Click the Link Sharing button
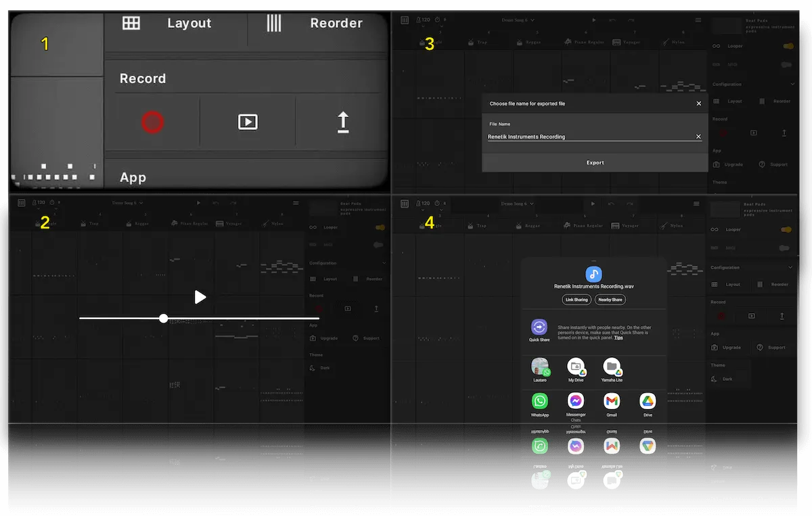This screenshot has width=812, height=516. 577,300
